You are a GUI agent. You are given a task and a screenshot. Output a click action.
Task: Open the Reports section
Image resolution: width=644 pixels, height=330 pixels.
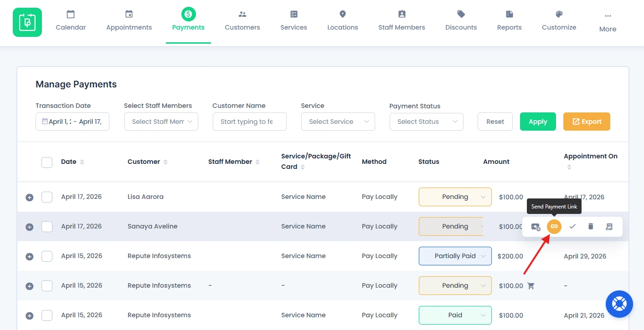coord(509,22)
